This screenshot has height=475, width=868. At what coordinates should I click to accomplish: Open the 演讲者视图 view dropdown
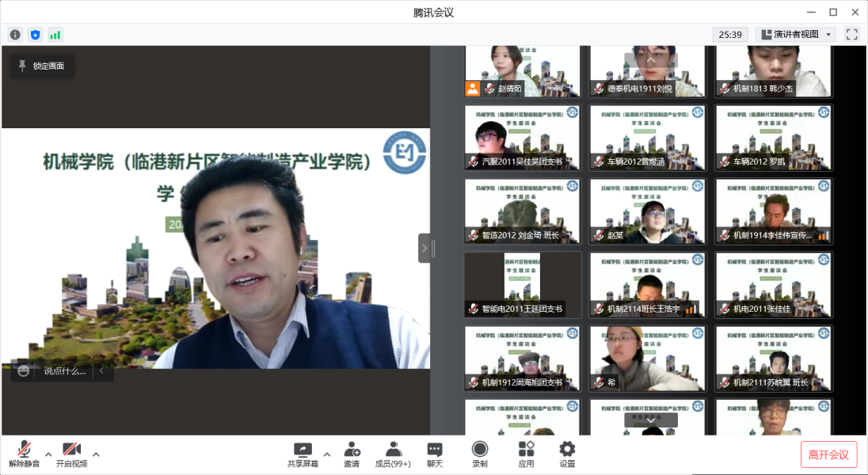point(797,35)
